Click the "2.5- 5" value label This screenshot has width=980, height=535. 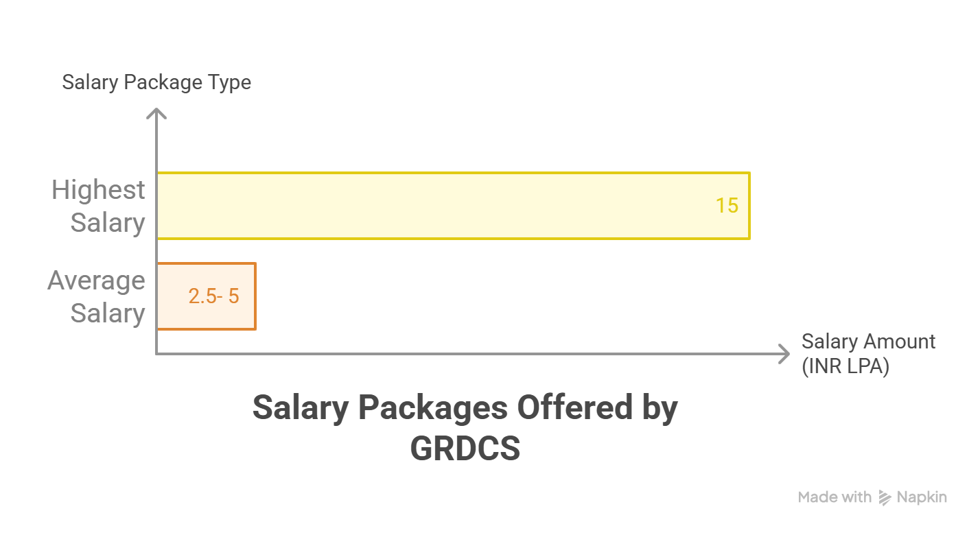pyautogui.click(x=213, y=296)
